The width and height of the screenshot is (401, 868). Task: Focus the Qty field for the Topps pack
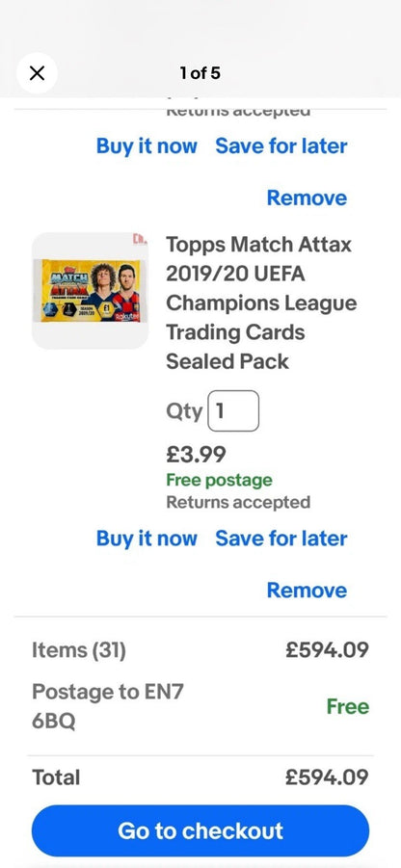pos(233,410)
